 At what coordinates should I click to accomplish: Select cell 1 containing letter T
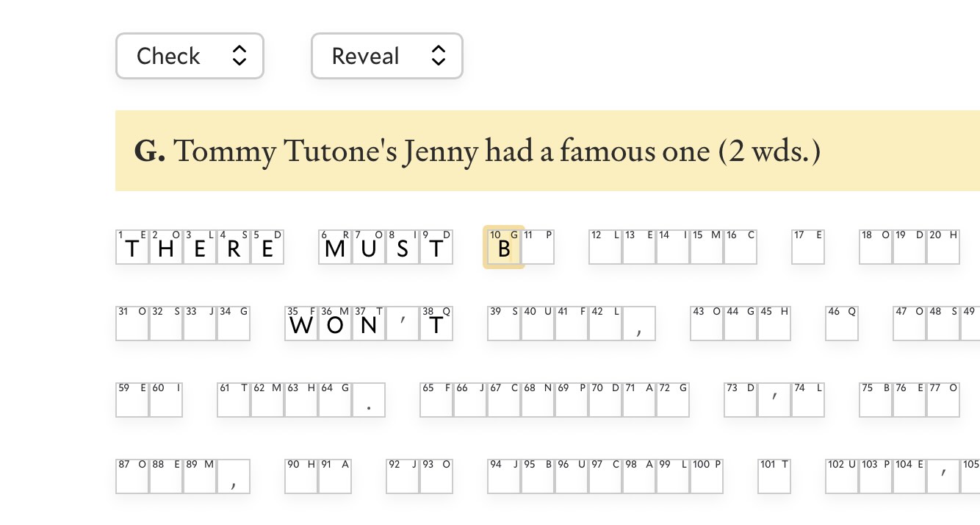[x=131, y=247]
